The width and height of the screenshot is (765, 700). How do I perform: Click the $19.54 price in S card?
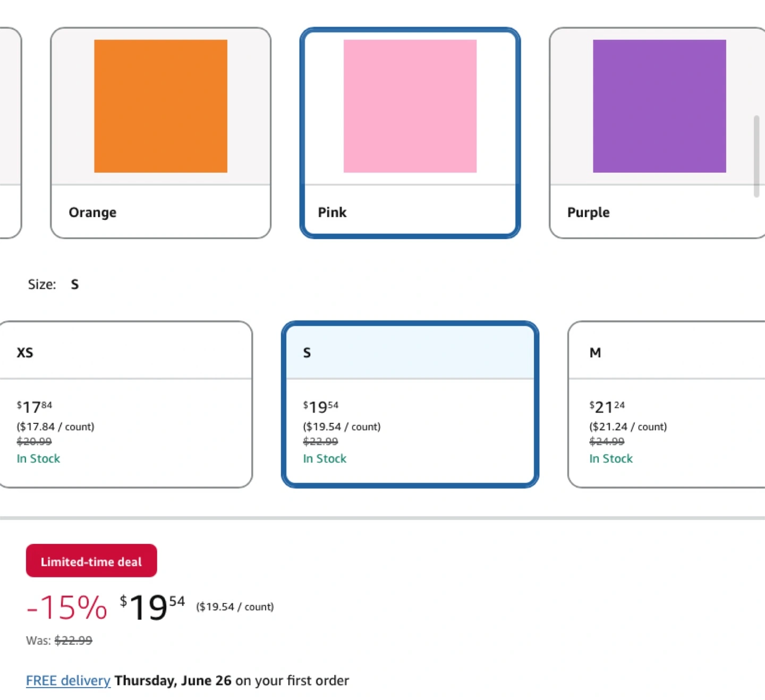[321, 407]
